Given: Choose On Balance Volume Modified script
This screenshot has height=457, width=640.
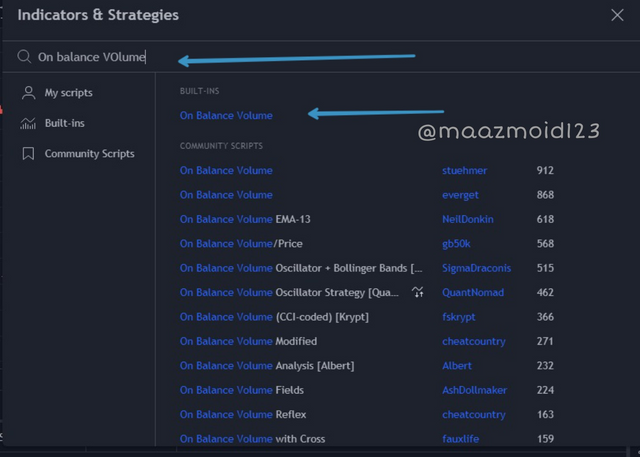Looking at the screenshot, I should (248, 342).
